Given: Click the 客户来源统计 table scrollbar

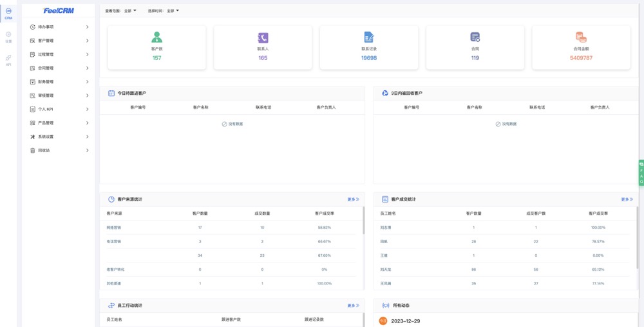Looking at the screenshot, I should point(363,221).
